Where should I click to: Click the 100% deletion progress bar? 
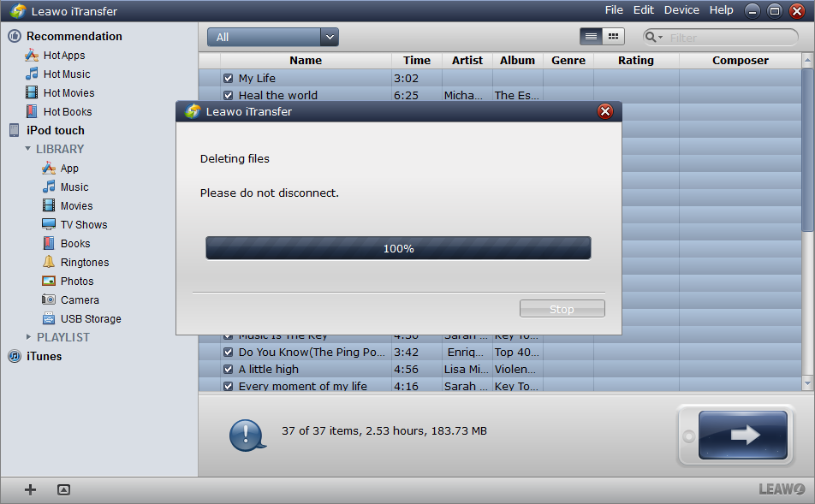pyautogui.click(x=398, y=248)
